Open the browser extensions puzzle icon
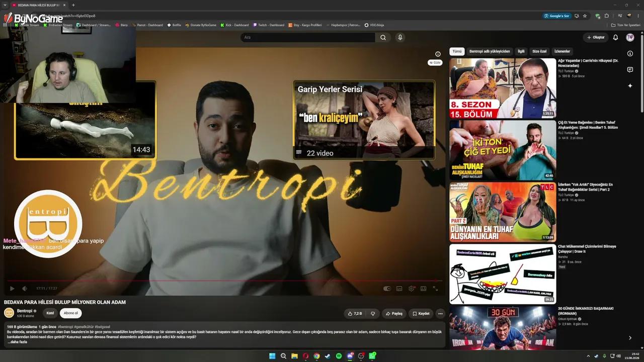The image size is (644, 362). 606,16
